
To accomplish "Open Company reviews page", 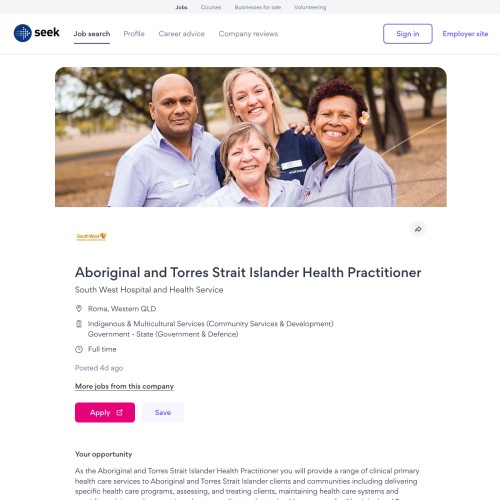I will [248, 34].
